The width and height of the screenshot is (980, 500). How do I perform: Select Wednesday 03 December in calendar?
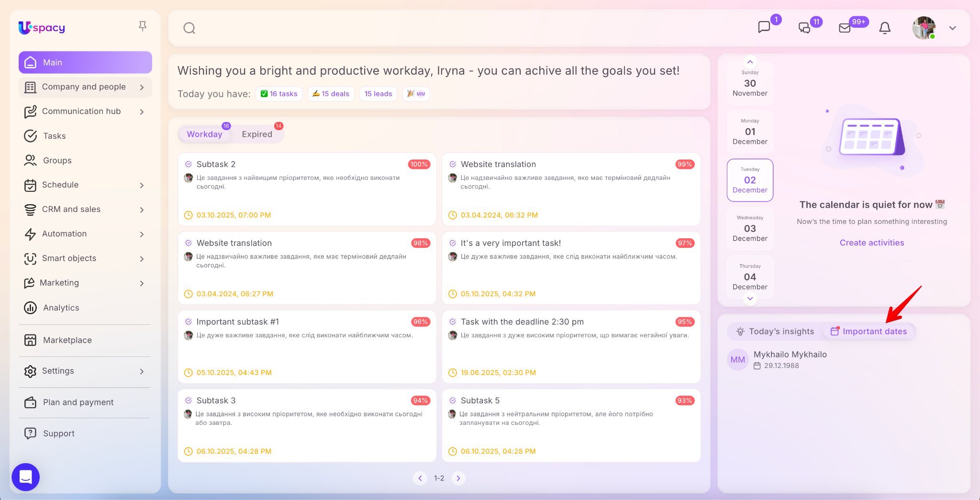pos(750,229)
